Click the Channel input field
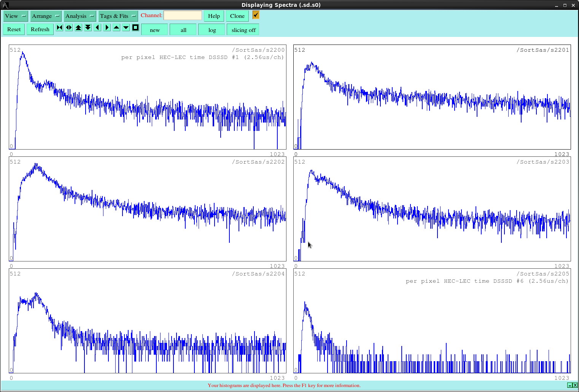 183,15
